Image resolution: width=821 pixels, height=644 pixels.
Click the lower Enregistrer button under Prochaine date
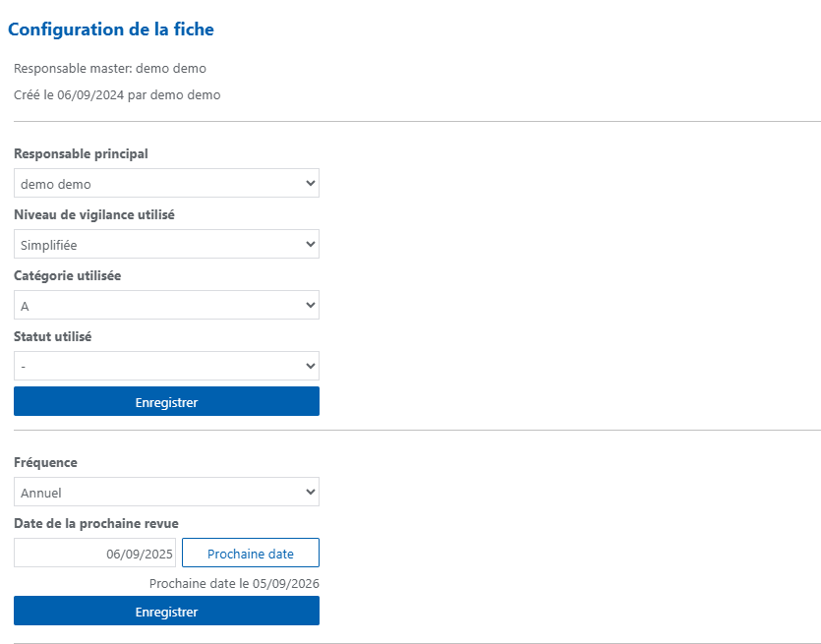(x=166, y=611)
